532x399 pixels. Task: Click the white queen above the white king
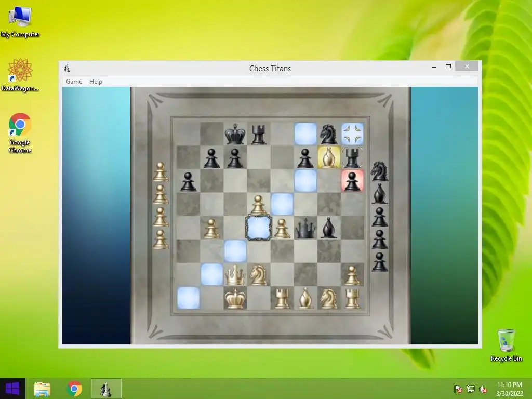coord(235,275)
